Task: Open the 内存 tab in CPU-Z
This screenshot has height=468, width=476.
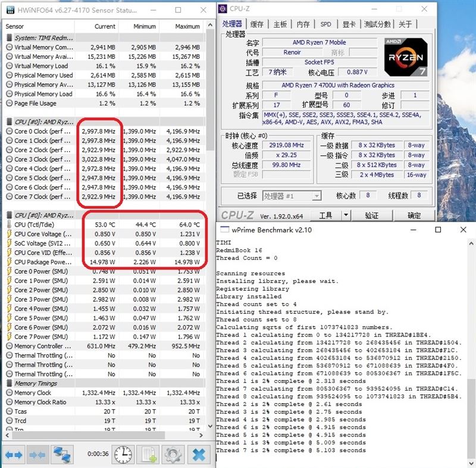Action: [x=303, y=24]
